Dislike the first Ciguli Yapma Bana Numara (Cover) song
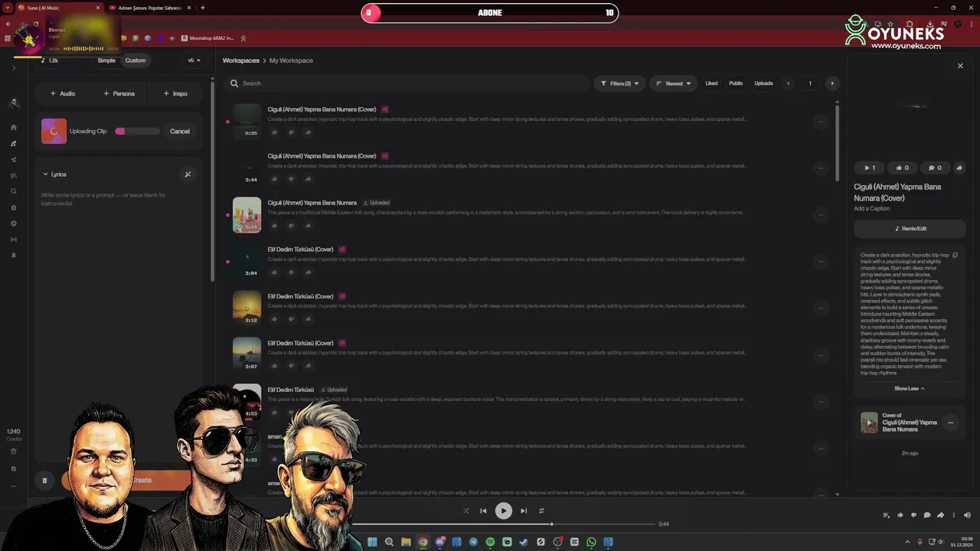The height and width of the screenshot is (551, 980). [x=291, y=132]
